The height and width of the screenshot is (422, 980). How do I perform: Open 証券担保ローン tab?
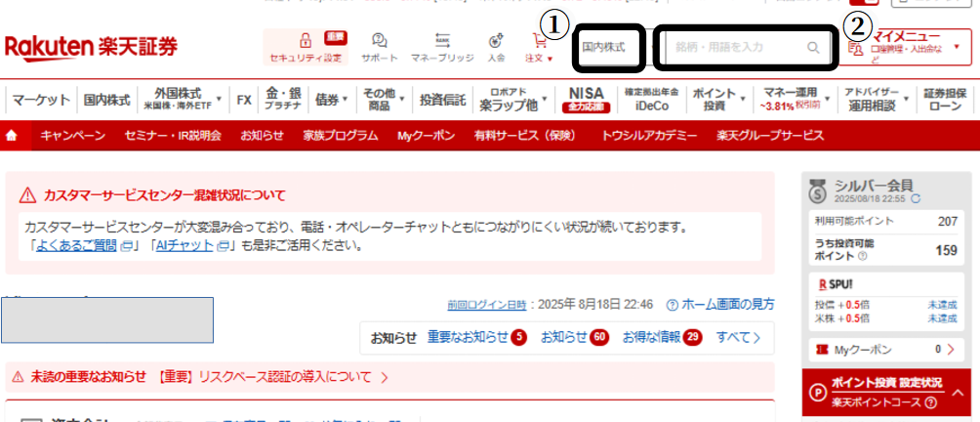click(945, 100)
